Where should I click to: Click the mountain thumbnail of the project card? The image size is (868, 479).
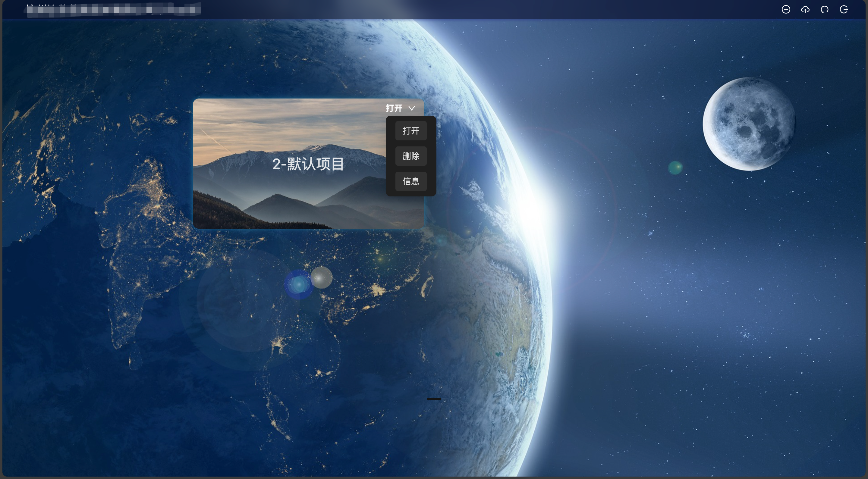pyautogui.click(x=269, y=202)
